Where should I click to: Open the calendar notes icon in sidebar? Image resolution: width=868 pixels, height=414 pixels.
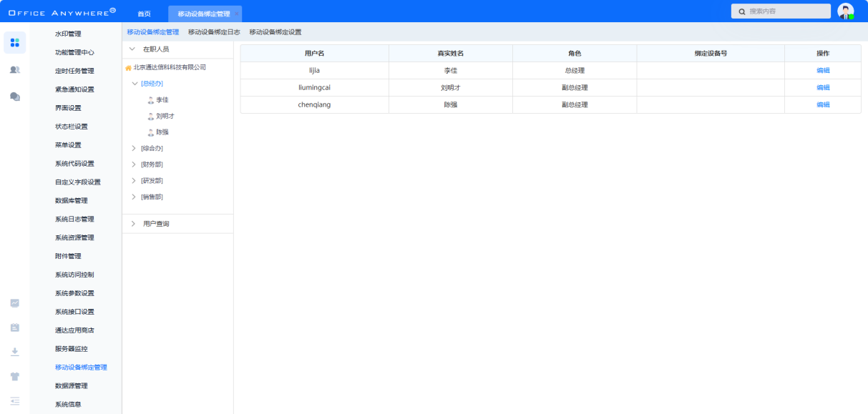point(14,327)
